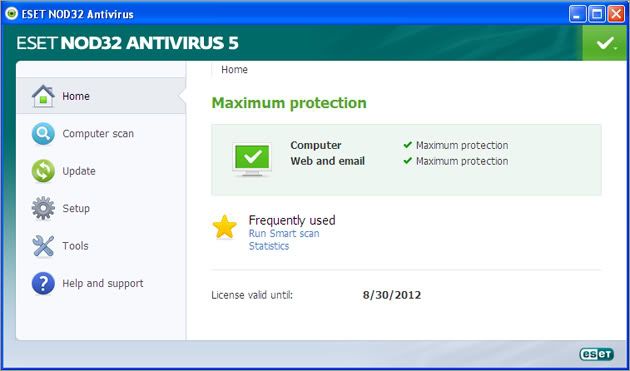Click the yellow Frequently used star icon
Image resolution: width=630 pixels, height=371 pixels.
click(225, 227)
